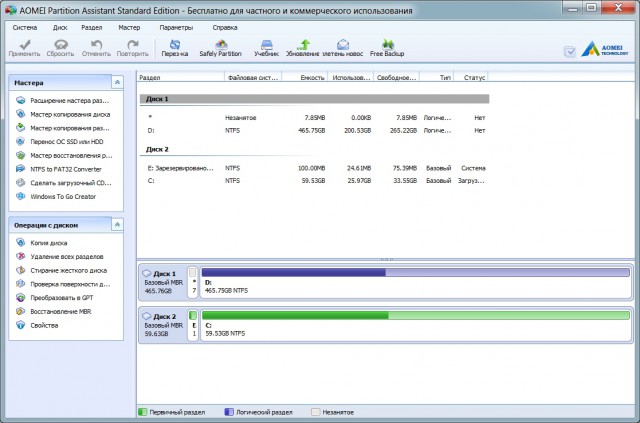
Task: Sort by Раздел column header
Action: [x=180, y=77]
